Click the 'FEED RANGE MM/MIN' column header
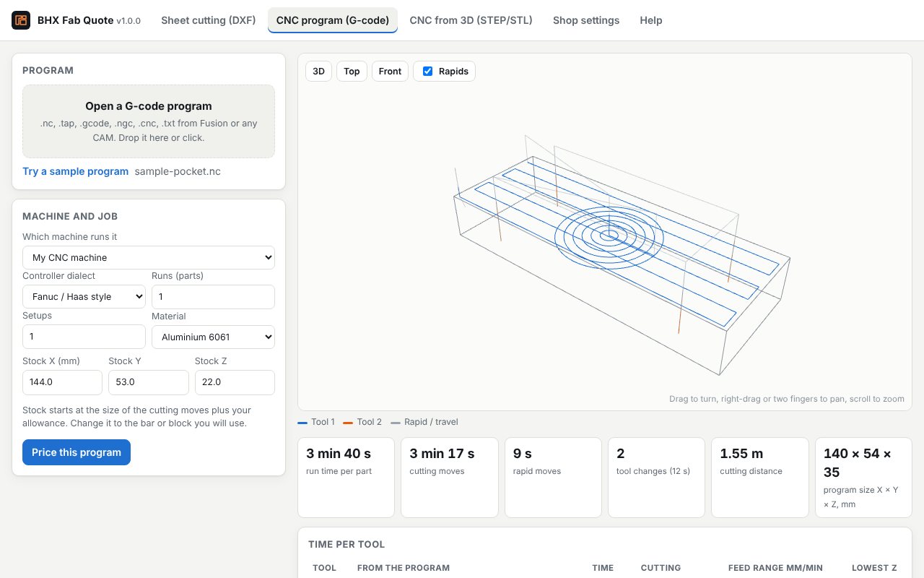Viewport: 924px width, 578px height. (x=775, y=568)
